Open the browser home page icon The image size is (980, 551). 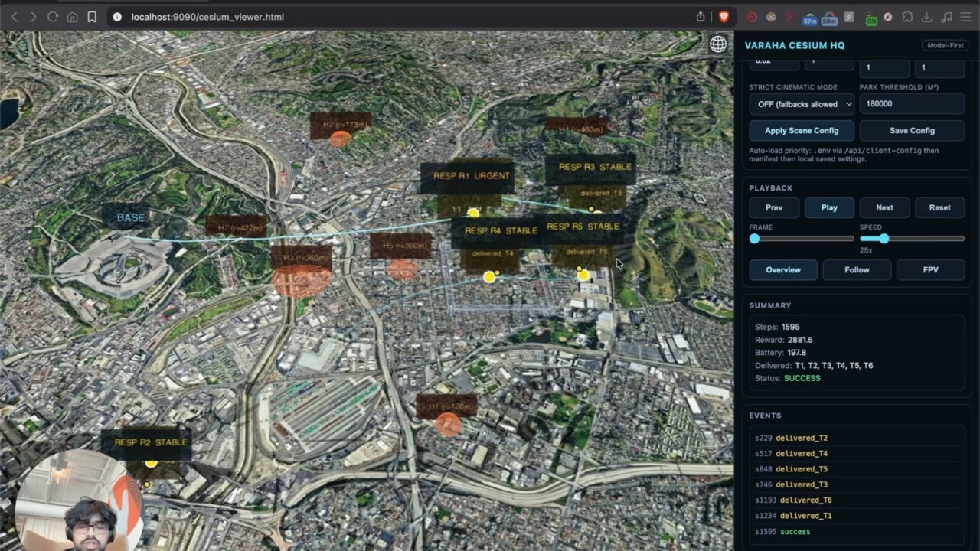(72, 16)
